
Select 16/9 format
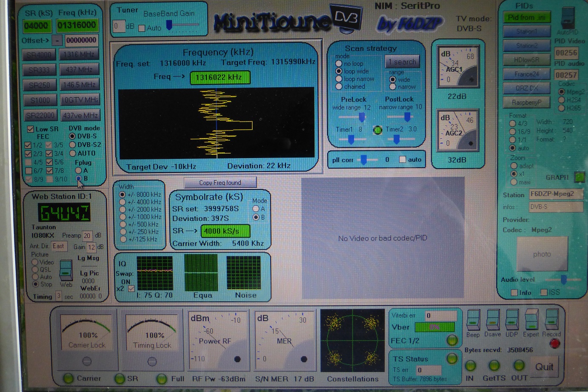pyautogui.click(x=512, y=131)
